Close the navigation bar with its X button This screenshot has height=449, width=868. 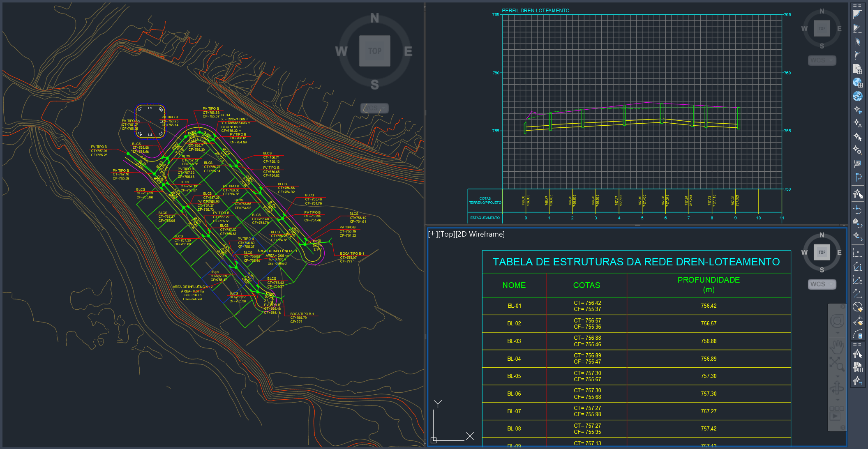[843, 306]
